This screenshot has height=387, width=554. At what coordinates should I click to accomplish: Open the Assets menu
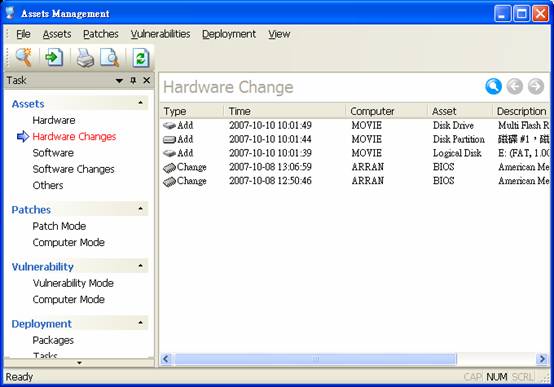pos(57,34)
